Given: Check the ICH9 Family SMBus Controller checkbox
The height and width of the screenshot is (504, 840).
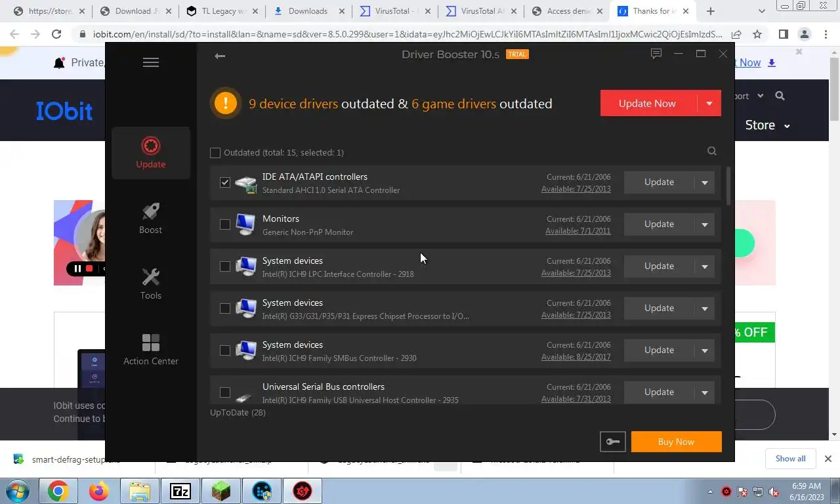Looking at the screenshot, I should (x=225, y=350).
